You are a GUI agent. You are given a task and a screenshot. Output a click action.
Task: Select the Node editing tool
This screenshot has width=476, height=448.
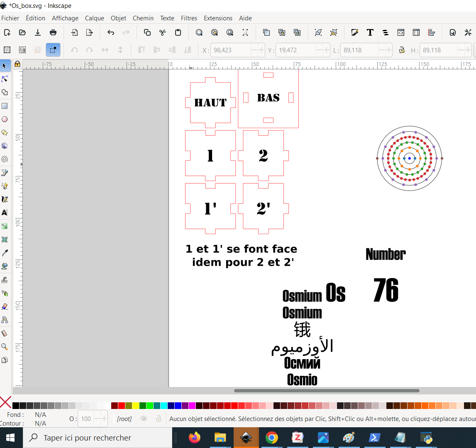5,79
